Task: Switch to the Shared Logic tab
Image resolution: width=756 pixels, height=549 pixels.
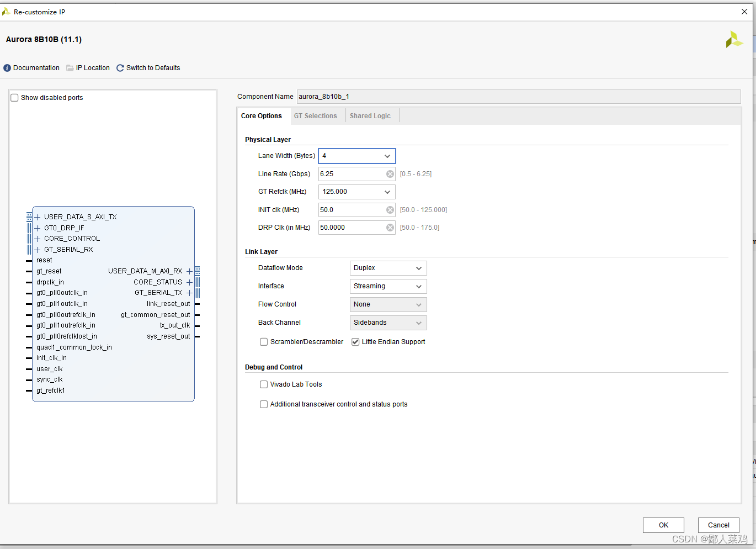Action: coord(370,115)
